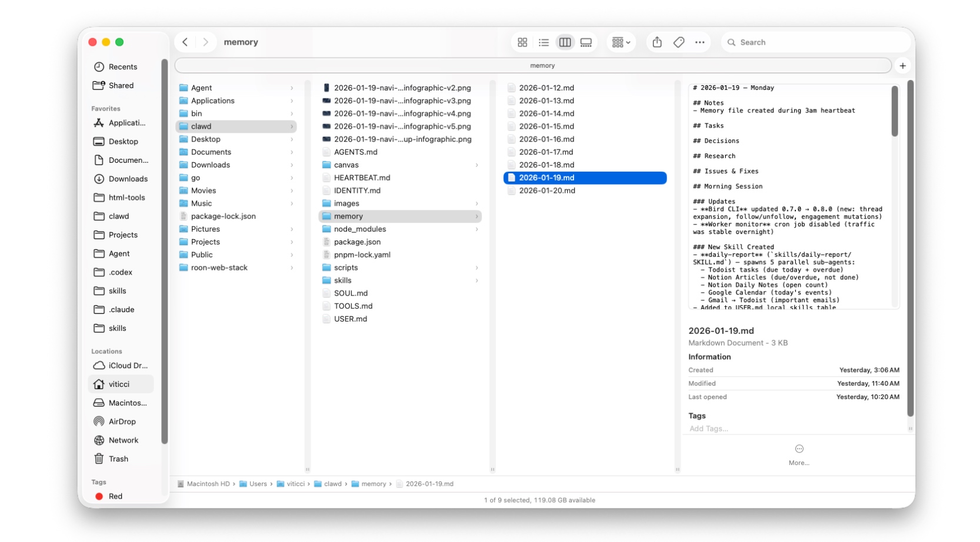The image size is (980, 542).
Task: Focus the Search field
Action: coord(815,42)
